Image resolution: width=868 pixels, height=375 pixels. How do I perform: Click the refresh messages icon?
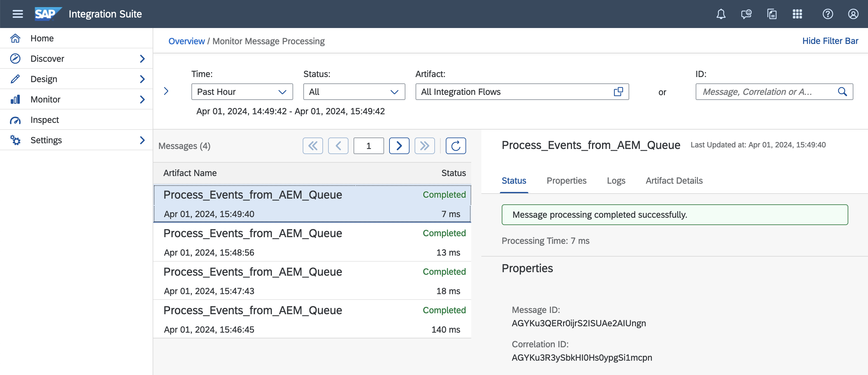456,146
